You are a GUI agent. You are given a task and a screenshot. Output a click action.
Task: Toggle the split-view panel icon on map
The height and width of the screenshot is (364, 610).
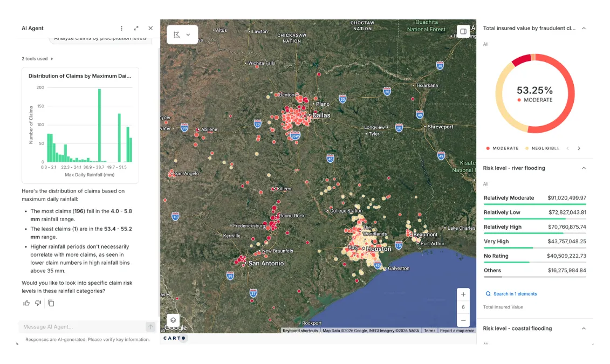coord(463,31)
